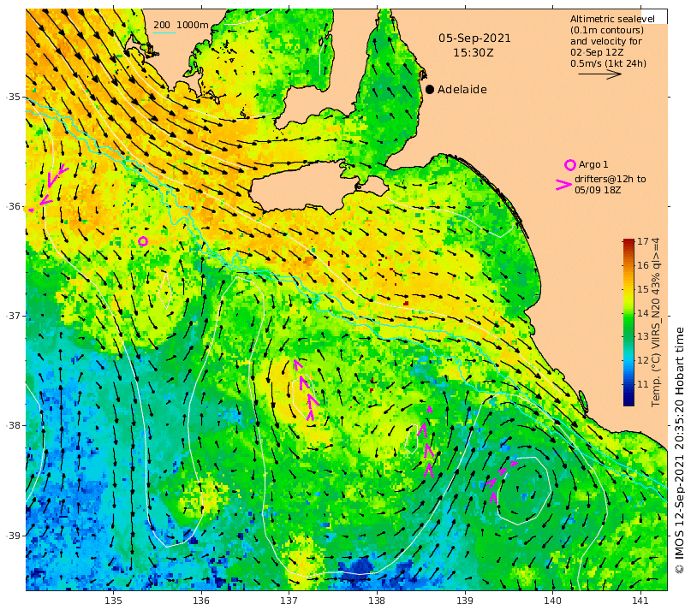This screenshot has width=685, height=616.
Task: Click the cyan 200m isobath legend line
Action: click(x=164, y=33)
